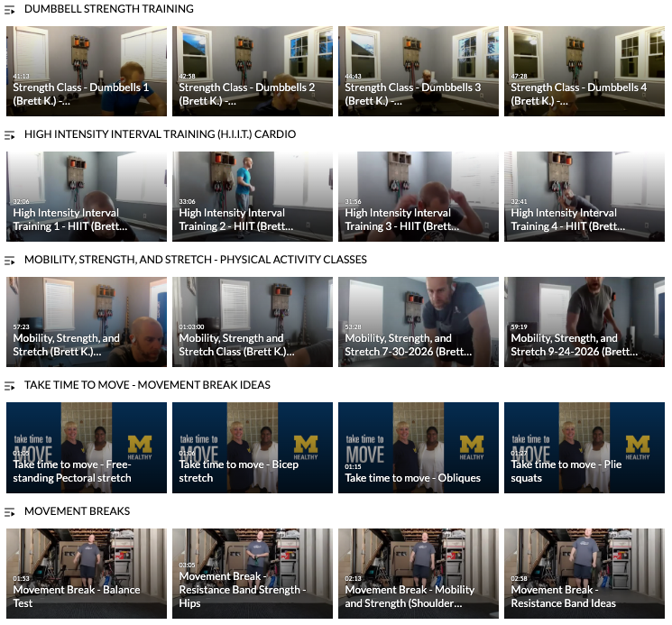The height and width of the screenshot is (625, 672).
Task: Play Movement Break - Resistance Band Strength - Hips
Action: click(253, 574)
